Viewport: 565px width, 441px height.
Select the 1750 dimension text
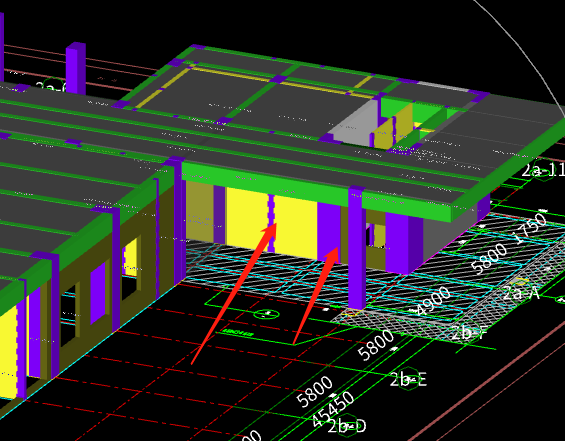(530, 228)
